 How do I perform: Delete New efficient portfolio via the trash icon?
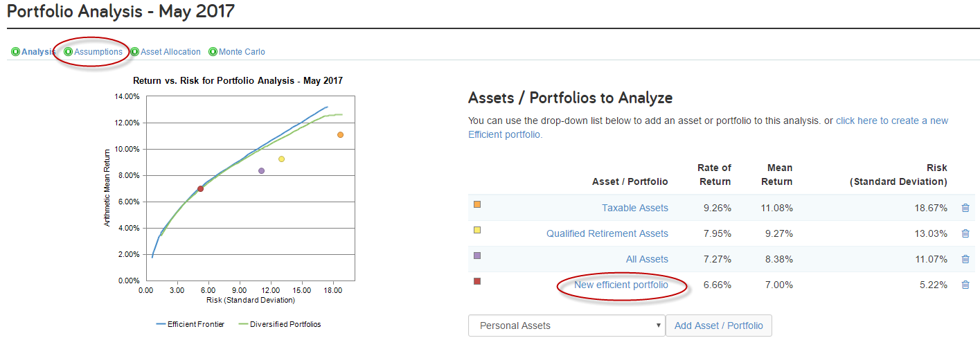pyautogui.click(x=965, y=285)
